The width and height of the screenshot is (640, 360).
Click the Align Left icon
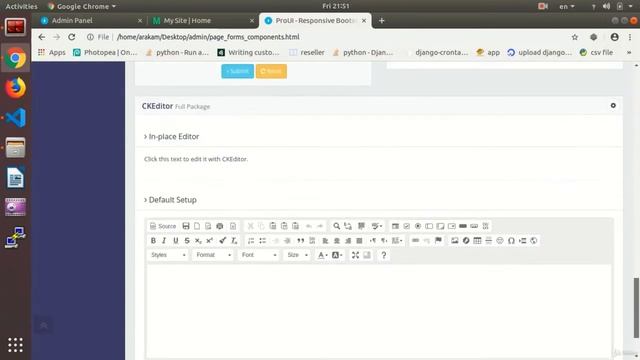[325, 241]
